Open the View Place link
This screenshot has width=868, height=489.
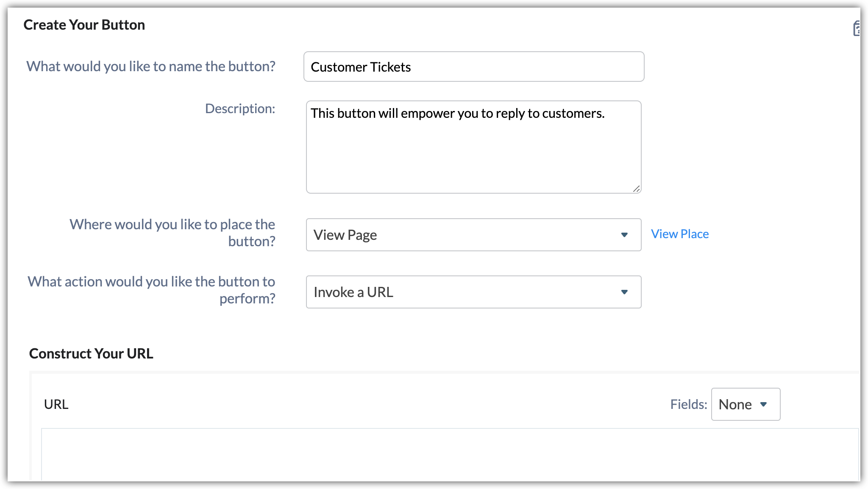tap(679, 234)
